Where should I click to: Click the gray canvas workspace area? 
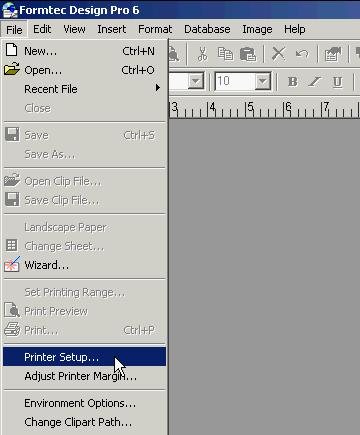pos(264,277)
